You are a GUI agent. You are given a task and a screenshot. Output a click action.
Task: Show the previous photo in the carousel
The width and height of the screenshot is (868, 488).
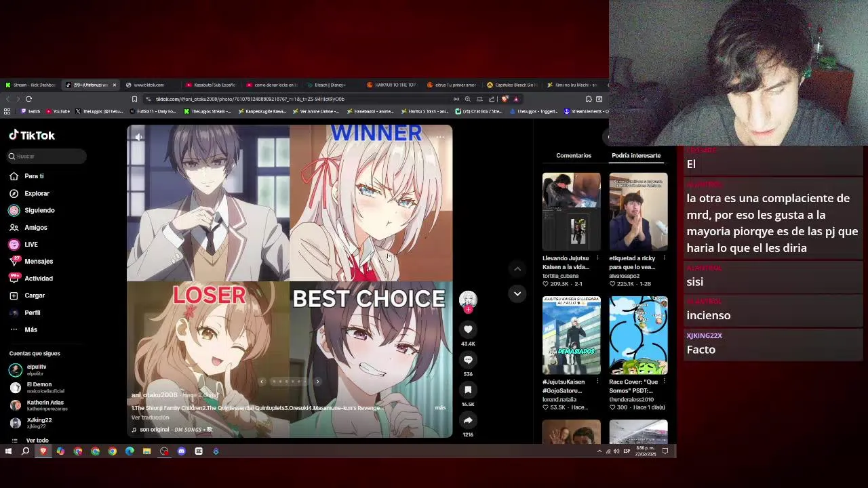click(262, 382)
